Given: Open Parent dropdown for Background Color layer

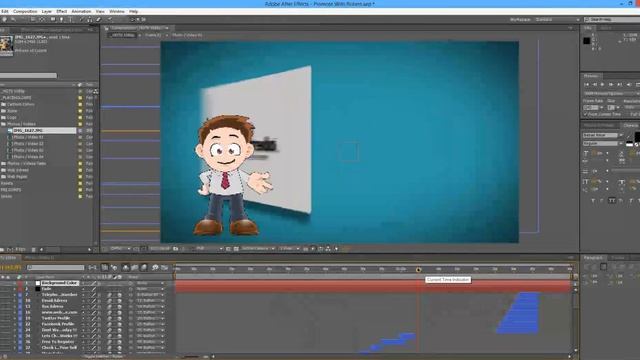Looking at the screenshot, I should pos(150,283).
